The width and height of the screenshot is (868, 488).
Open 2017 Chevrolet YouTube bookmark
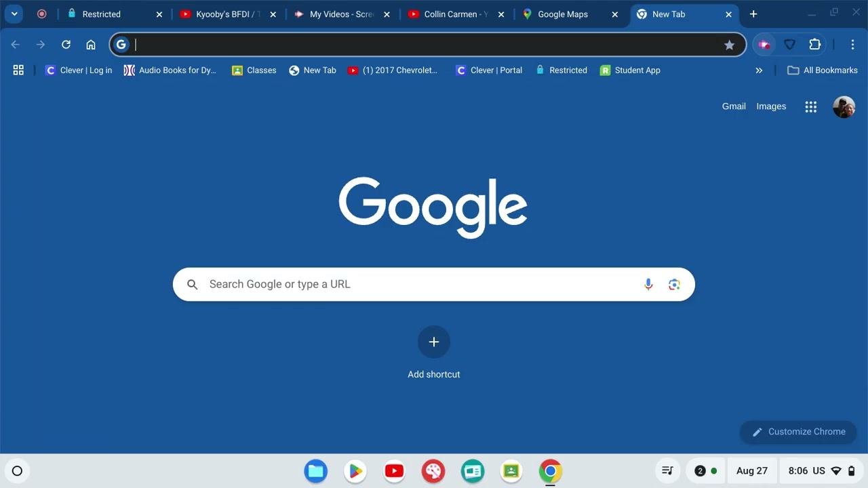pyautogui.click(x=393, y=70)
